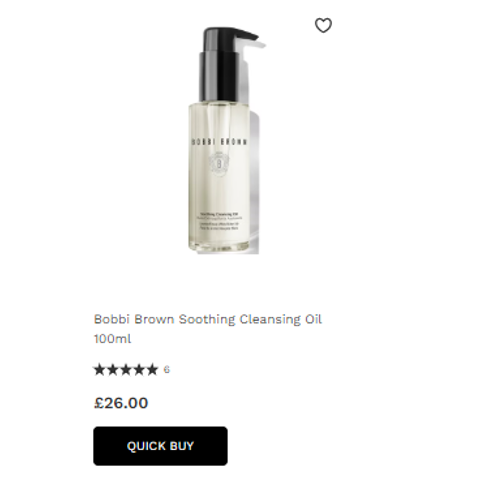Click the words Cleansing Oil in the title

coord(281,319)
